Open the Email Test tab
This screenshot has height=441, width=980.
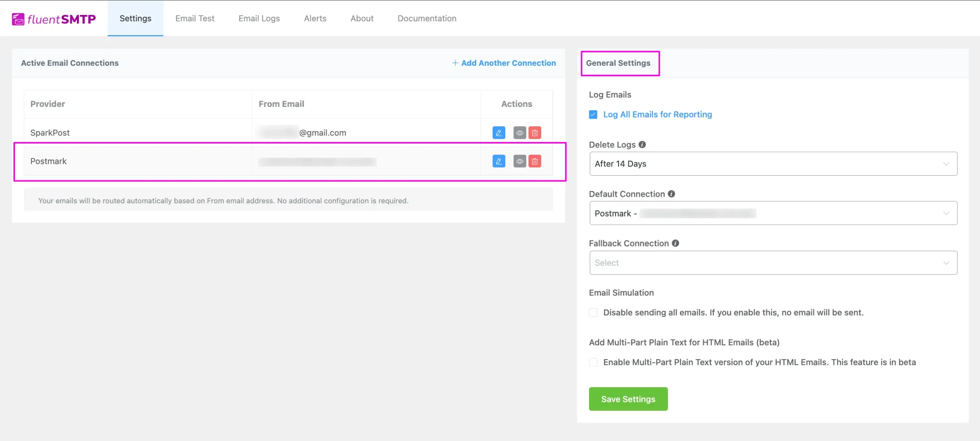pos(195,18)
